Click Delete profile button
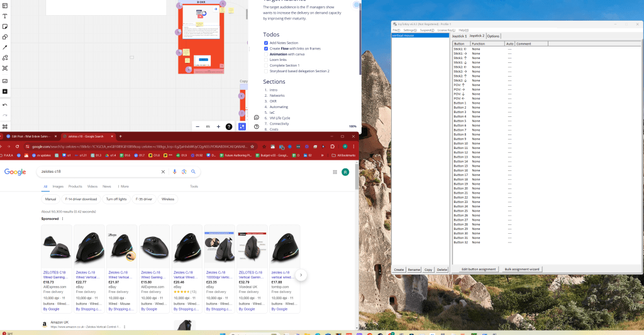 (x=442, y=270)
